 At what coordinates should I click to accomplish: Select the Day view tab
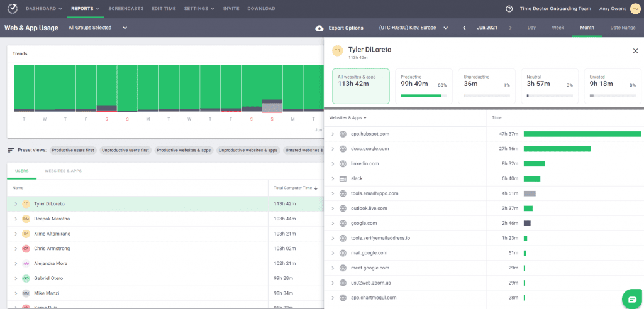[531, 28]
